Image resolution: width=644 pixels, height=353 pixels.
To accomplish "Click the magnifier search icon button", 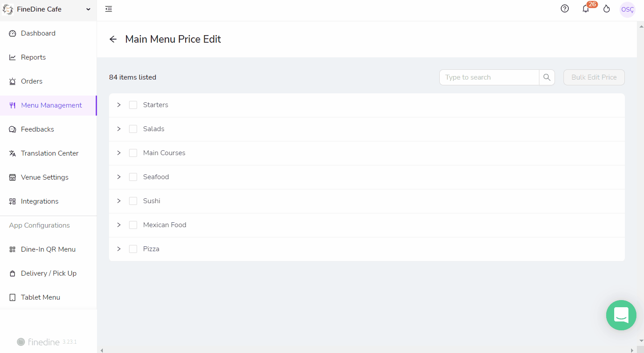I will [547, 77].
